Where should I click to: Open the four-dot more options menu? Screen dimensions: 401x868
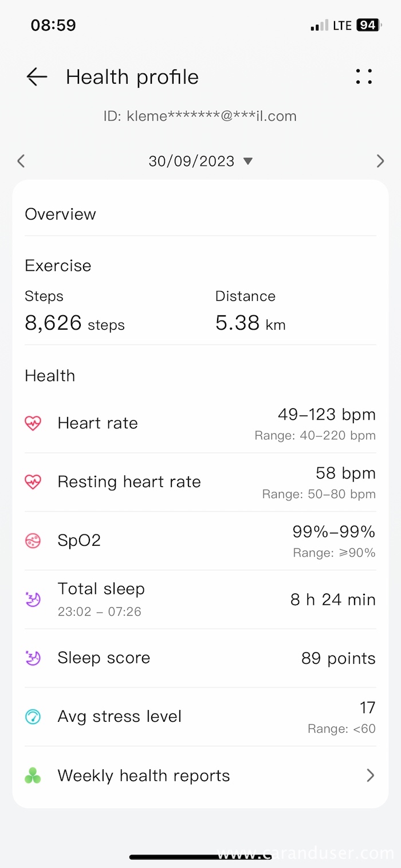[x=364, y=77]
